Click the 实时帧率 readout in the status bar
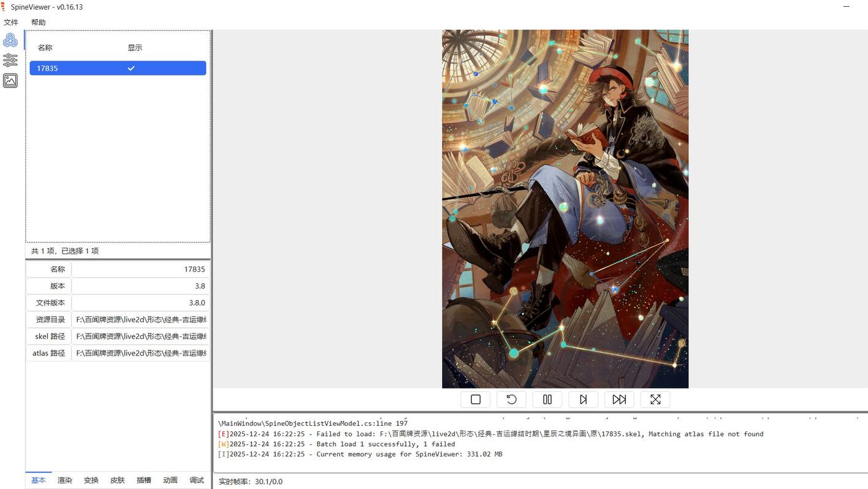The height and width of the screenshot is (489, 868). tap(251, 482)
